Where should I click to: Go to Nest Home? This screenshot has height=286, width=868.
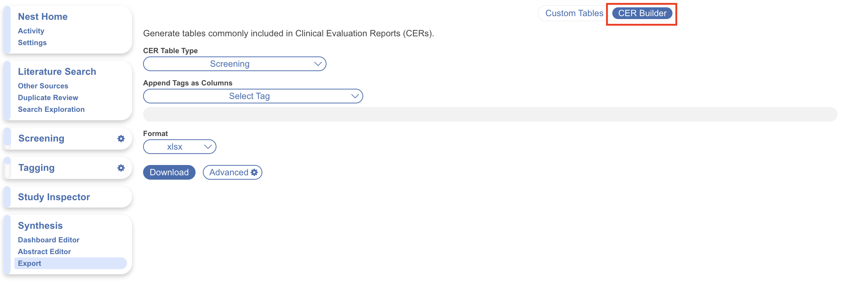pyautogui.click(x=43, y=16)
